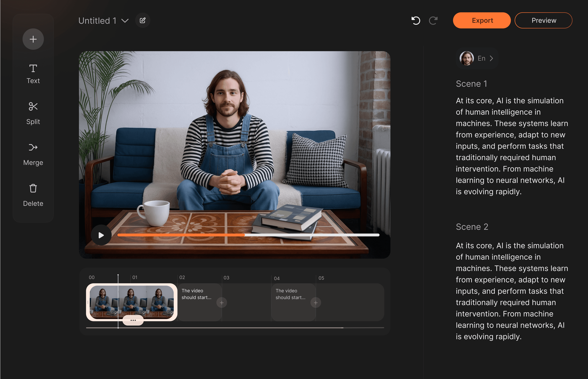588x379 pixels.
Task: Click the Export button
Action: [x=482, y=21]
